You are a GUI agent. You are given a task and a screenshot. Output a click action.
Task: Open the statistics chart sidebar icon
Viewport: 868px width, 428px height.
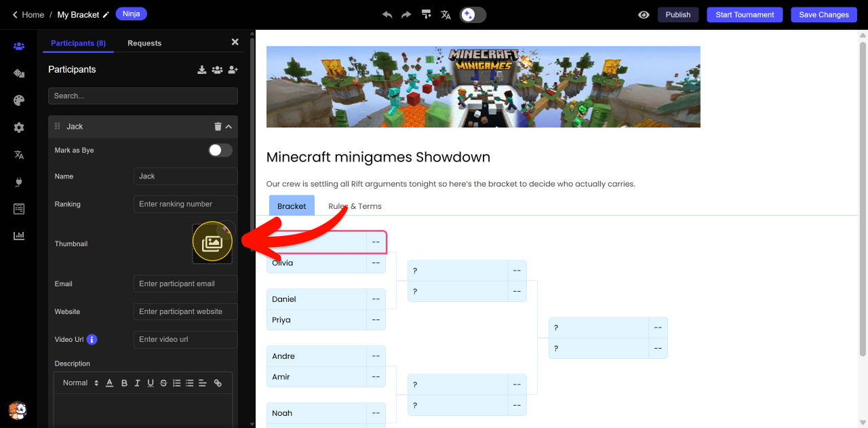19,236
